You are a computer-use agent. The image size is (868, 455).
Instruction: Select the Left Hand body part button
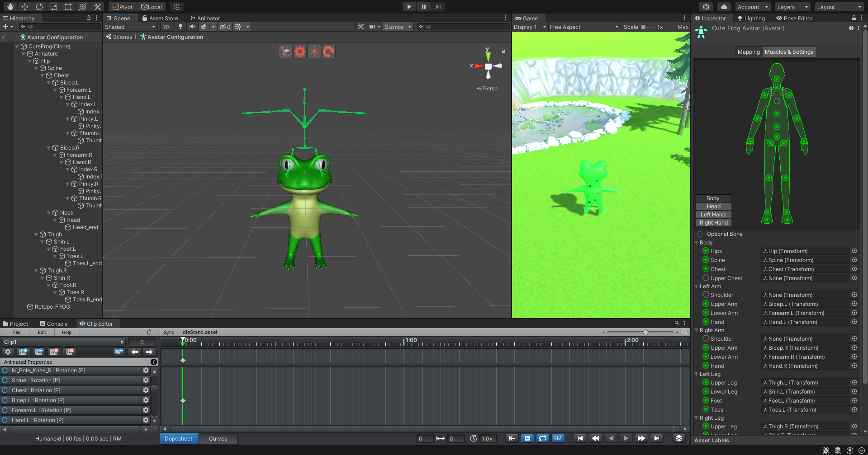coord(713,215)
